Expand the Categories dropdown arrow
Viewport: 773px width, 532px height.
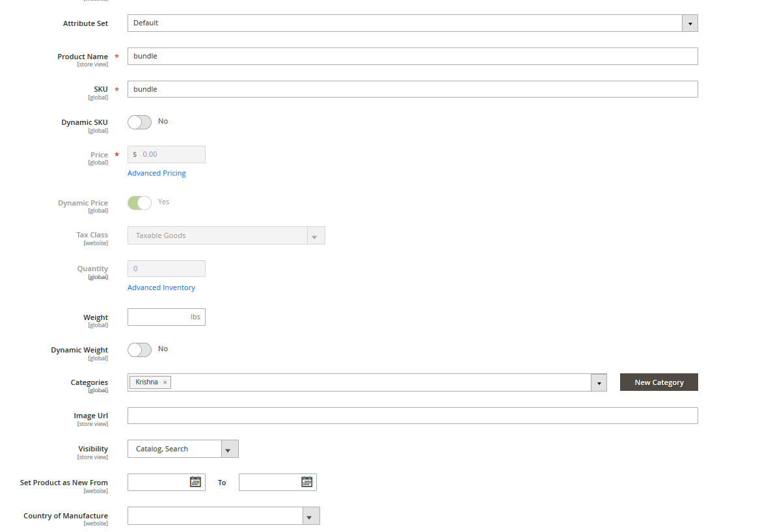click(599, 383)
